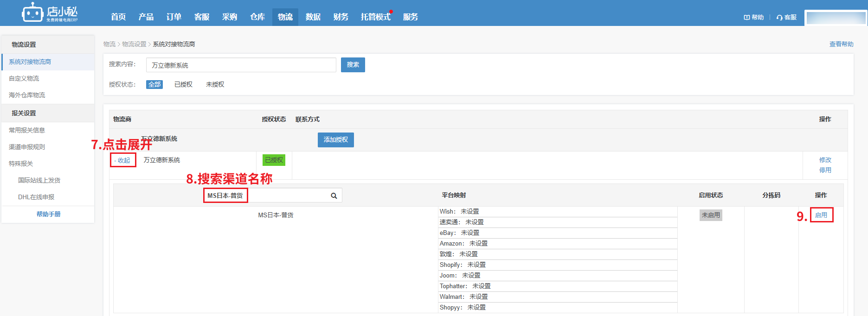Click 修改 for 万立德新系统
Viewport: 868px width, 316px height.
tap(825, 160)
